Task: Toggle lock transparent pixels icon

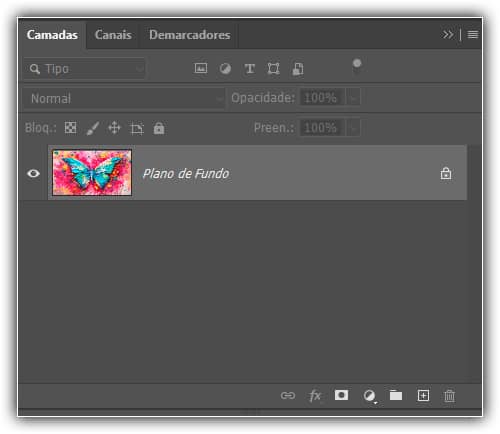Action: click(x=70, y=128)
